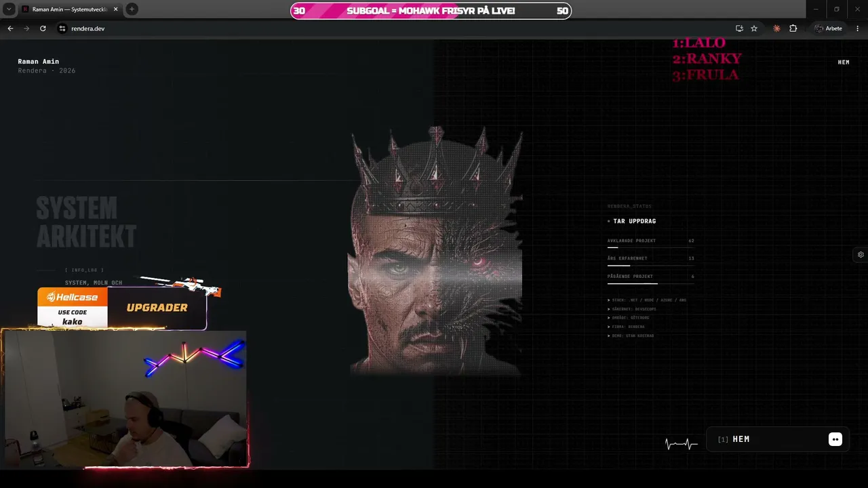Click the FIRMA: RENDERA line
This screenshot has height=488, width=868.
(627, 327)
